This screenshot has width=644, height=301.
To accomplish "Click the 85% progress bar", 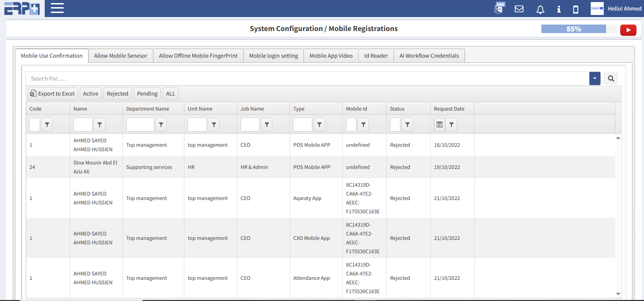I will pos(573,29).
